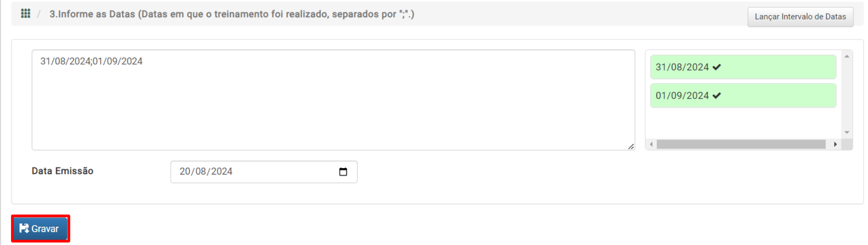Open the calendar picker icon in Data Emissão

[343, 172]
